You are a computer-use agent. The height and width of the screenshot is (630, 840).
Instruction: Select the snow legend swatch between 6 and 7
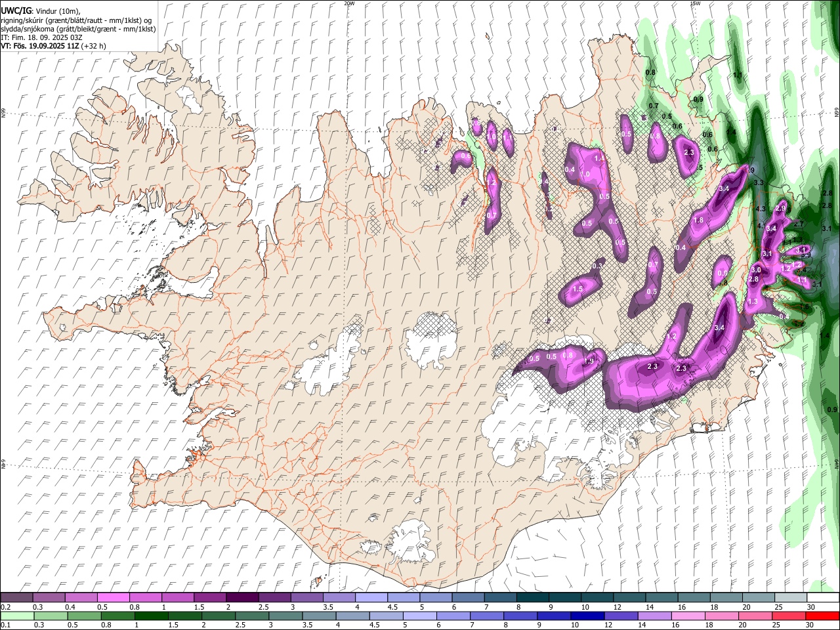pos(468,597)
